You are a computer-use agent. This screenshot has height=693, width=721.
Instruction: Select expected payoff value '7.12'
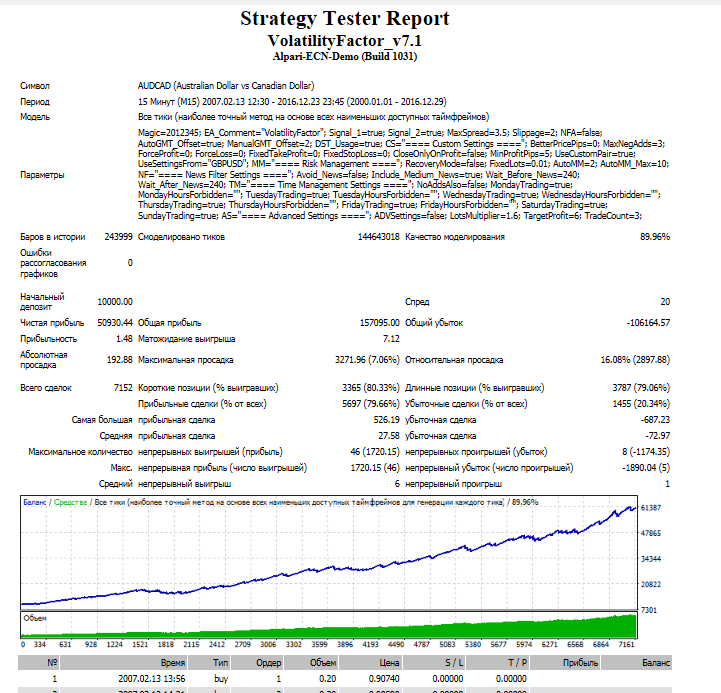click(391, 339)
